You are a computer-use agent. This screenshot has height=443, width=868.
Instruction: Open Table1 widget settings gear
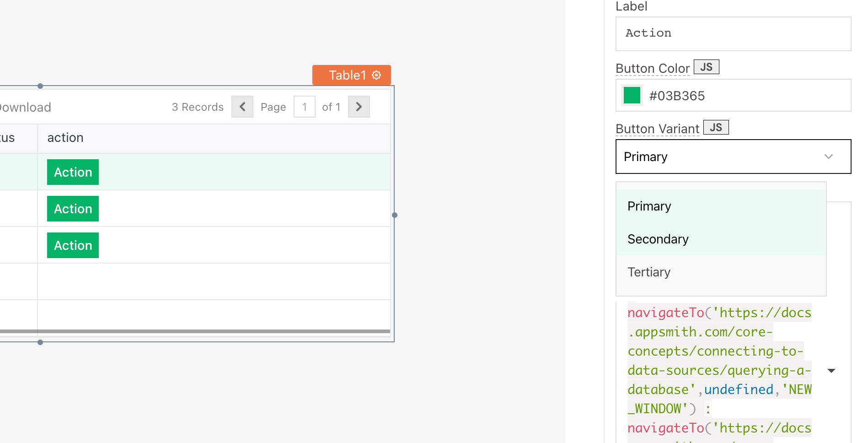point(376,75)
